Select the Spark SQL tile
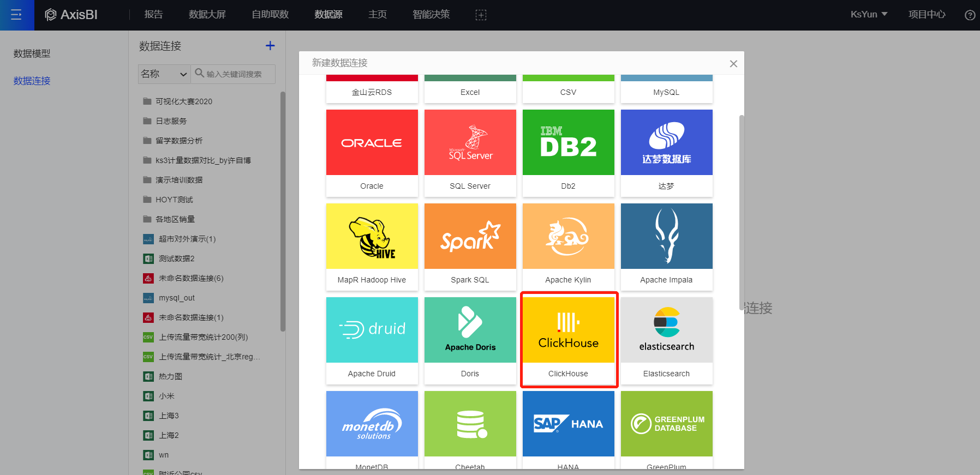980x475 pixels. [x=470, y=247]
